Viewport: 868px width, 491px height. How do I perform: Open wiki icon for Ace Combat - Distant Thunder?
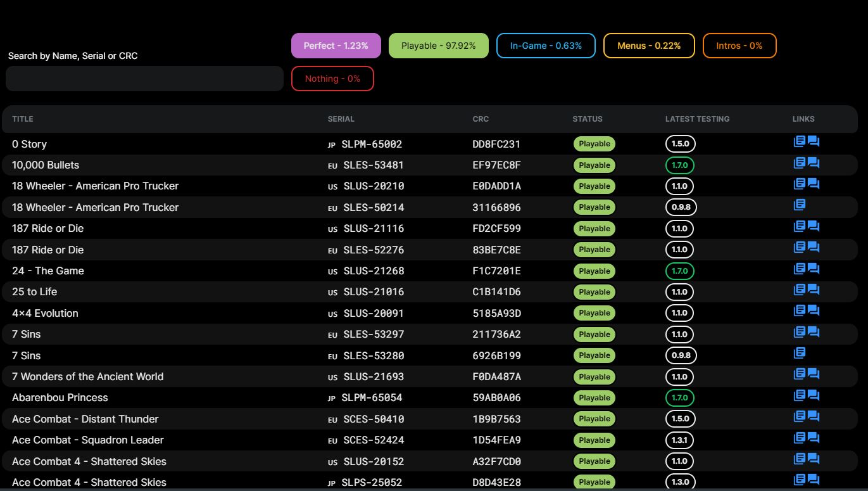800,416
